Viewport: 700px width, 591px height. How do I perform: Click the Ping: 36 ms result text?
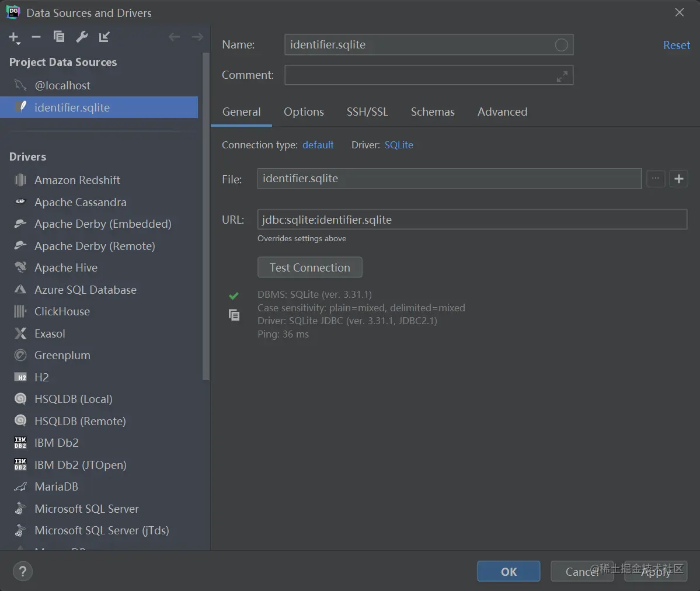(283, 334)
